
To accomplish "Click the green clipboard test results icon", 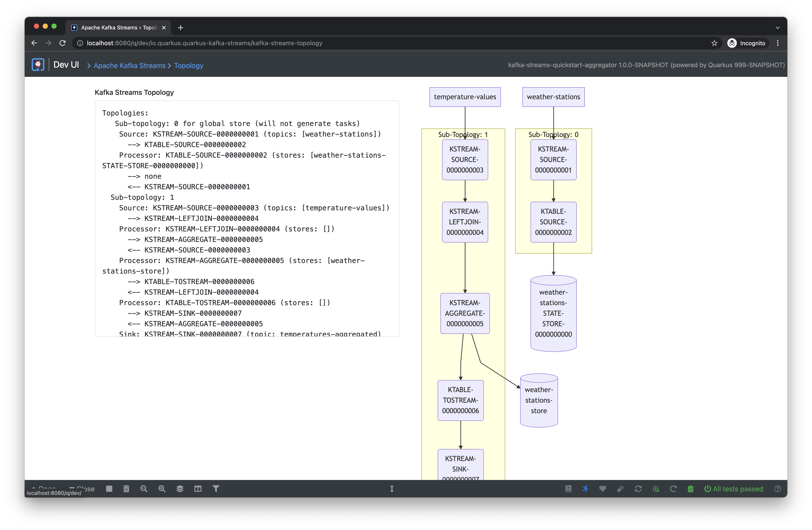I will coord(691,489).
